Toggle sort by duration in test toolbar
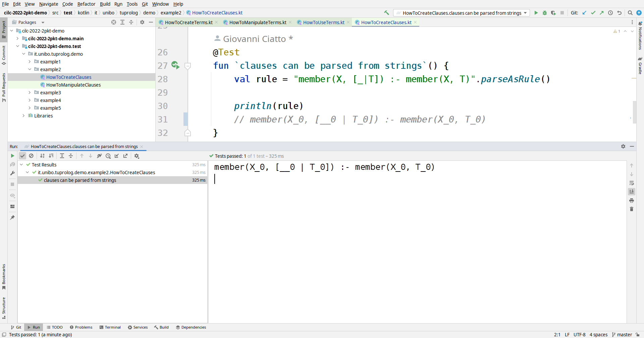 51,156
